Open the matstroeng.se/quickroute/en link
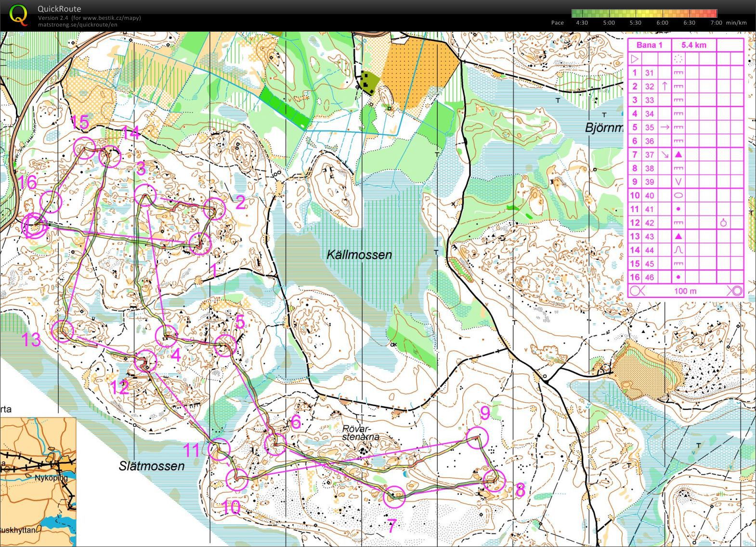The image size is (756, 547). (77, 25)
